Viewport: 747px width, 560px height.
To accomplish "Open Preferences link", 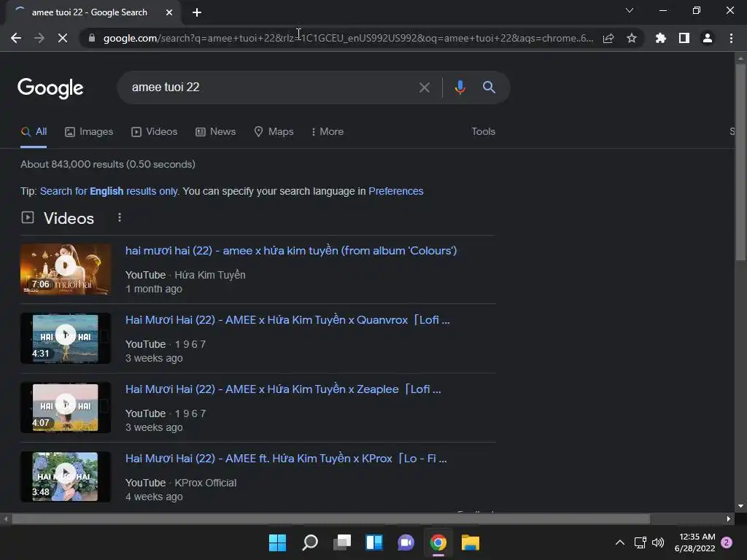I will (396, 192).
